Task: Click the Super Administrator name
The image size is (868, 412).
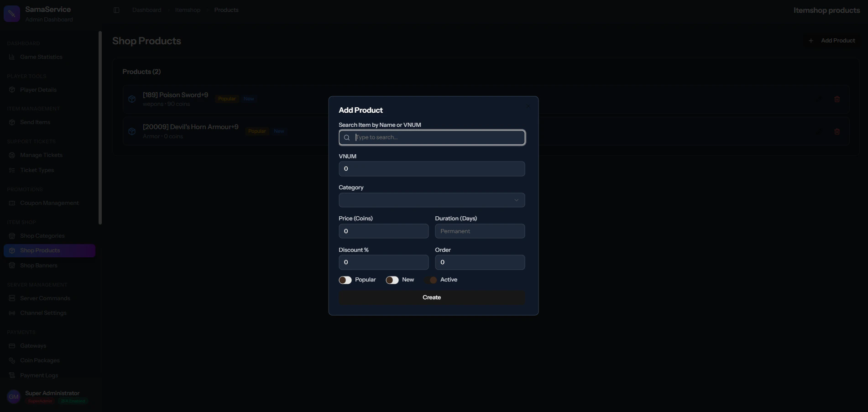Action: click(x=52, y=393)
